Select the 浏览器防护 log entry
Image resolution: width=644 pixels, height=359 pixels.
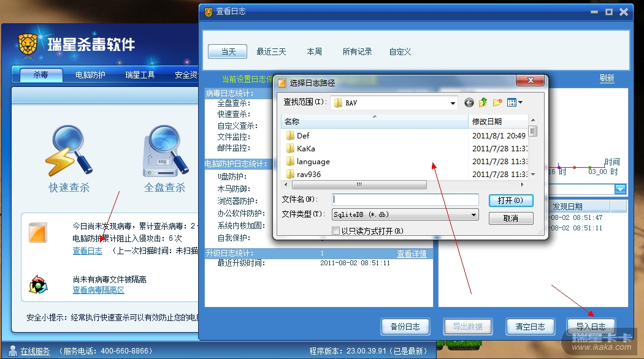click(x=237, y=201)
